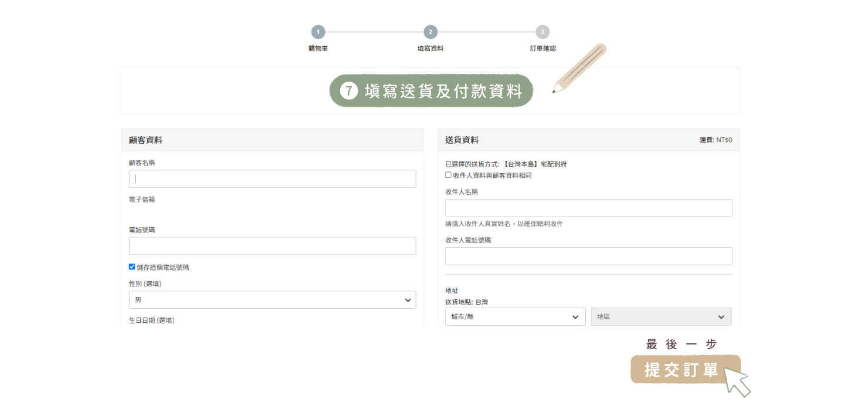This screenshot has height=405, width=868.
Task: Open the 地區 district dropdown
Action: point(661,317)
